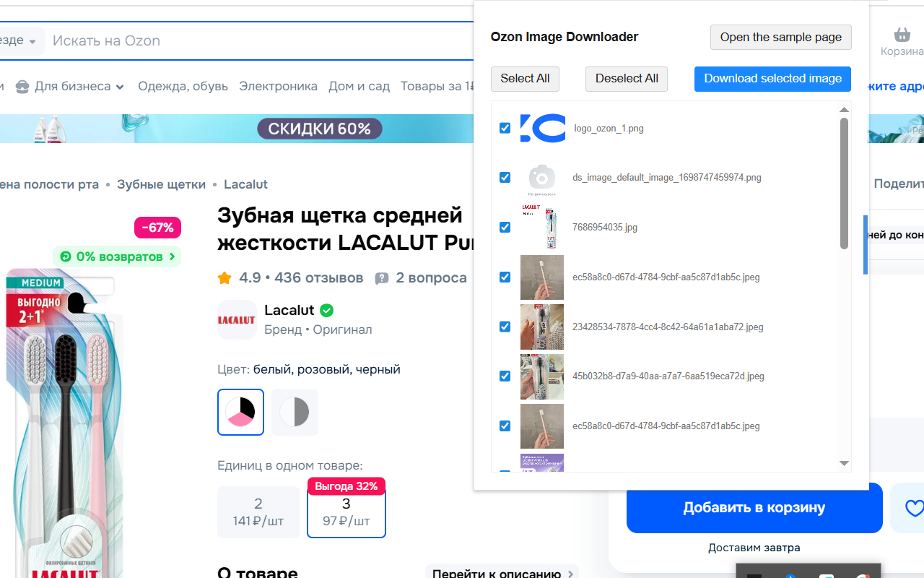Click the file name 23428534-7878-4cc4-8c42-64a61a1aba72.jpeg
924x578 pixels.
668,327
